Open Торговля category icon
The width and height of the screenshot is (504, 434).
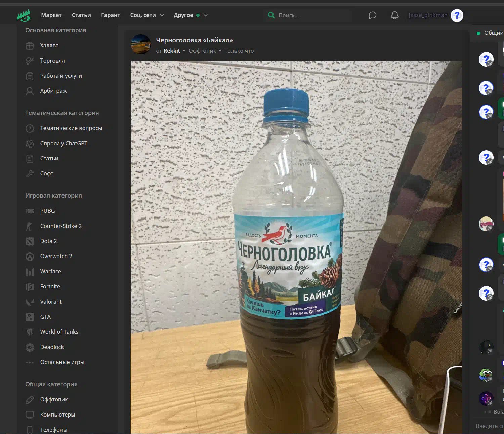coord(30,61)
